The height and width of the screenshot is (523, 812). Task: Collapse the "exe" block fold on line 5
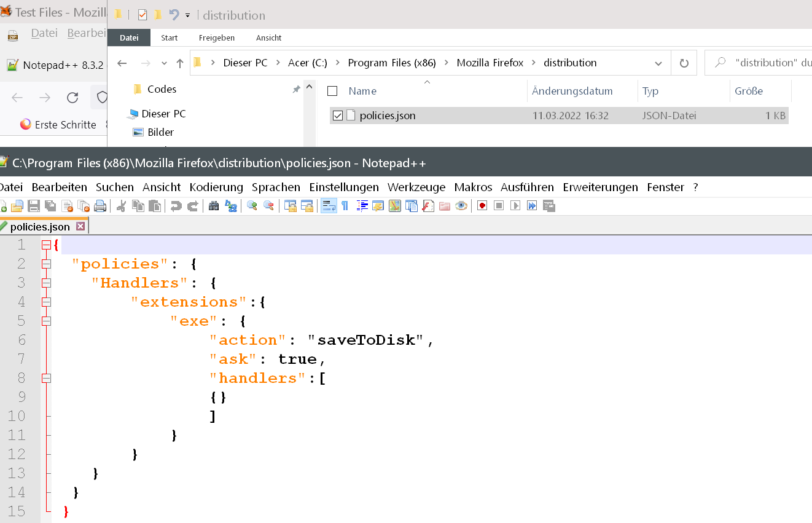click(x=46, y=321)
